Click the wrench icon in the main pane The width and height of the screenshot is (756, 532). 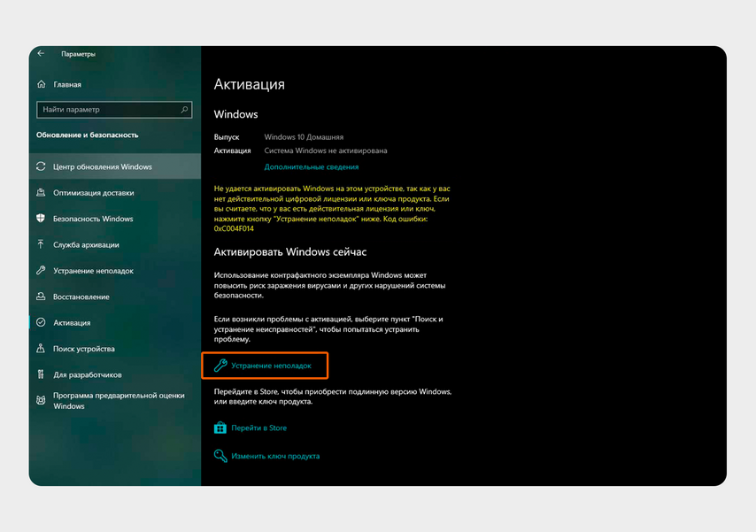(220, 365)
